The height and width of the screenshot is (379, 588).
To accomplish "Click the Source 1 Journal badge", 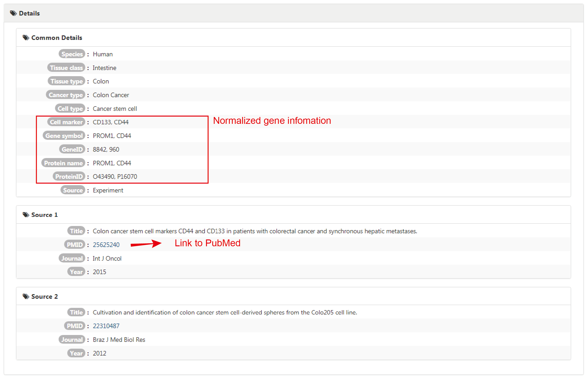I will coord(72,258).
